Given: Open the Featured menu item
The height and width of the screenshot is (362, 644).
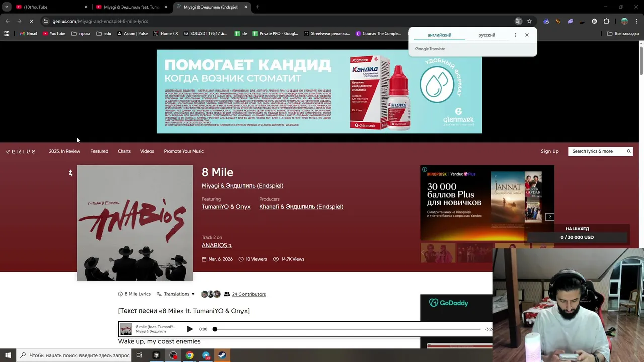Looking at the screenshot, I should (x=99, y=151).
